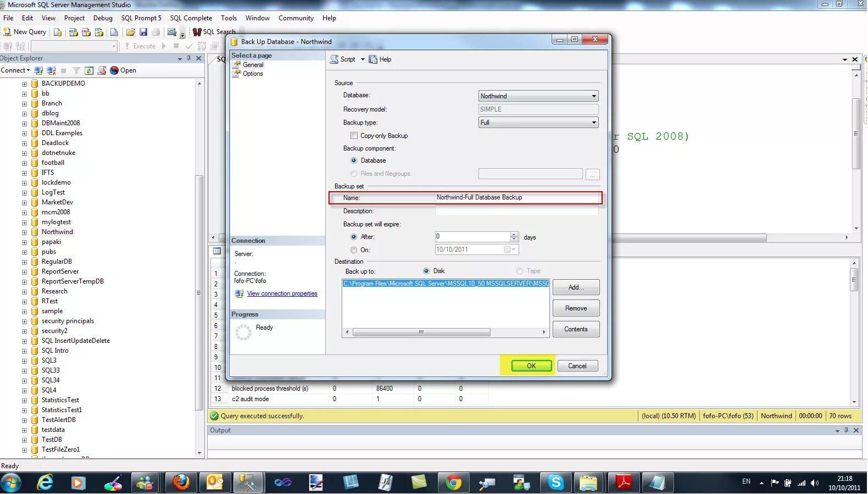Open the Tools menu
This screenshot has width=868, height=494.
click(x=229, y=18)
